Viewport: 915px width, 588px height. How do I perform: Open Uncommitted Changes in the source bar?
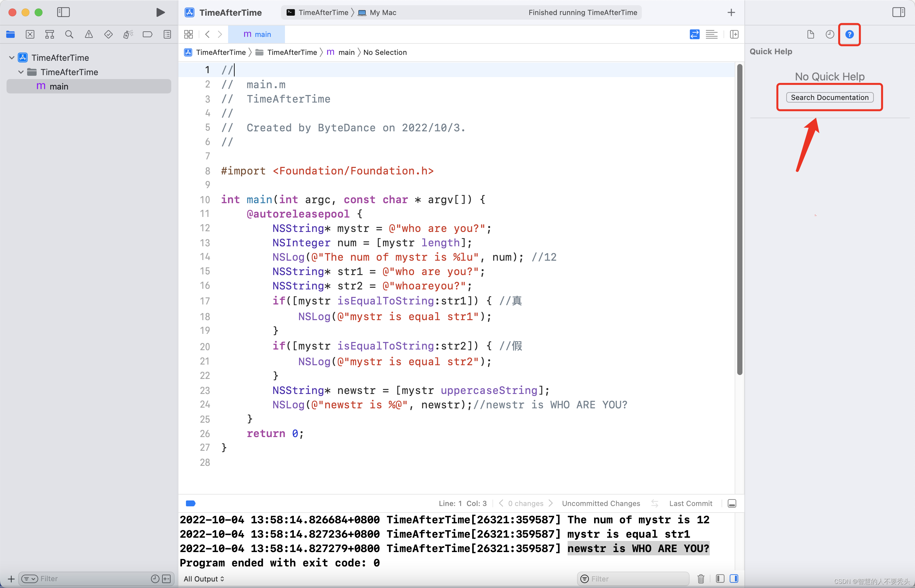click(x=601, y=503)
